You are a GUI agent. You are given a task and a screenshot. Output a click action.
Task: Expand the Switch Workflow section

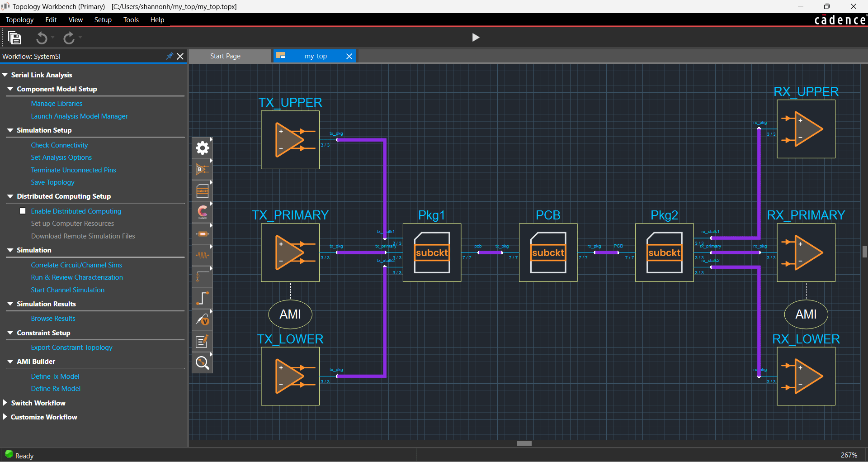[x=5, y=403]
